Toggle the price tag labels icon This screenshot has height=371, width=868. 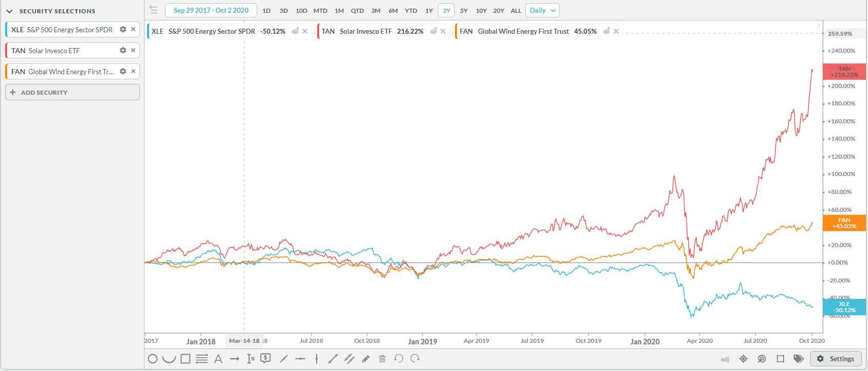click(798, 359)
